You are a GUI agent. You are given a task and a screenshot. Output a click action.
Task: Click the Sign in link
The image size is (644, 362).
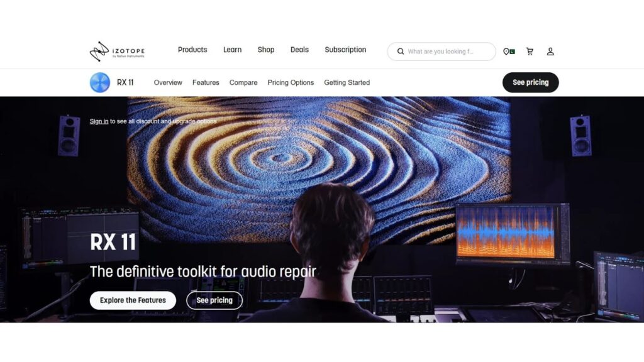click(x=99, y=121)
